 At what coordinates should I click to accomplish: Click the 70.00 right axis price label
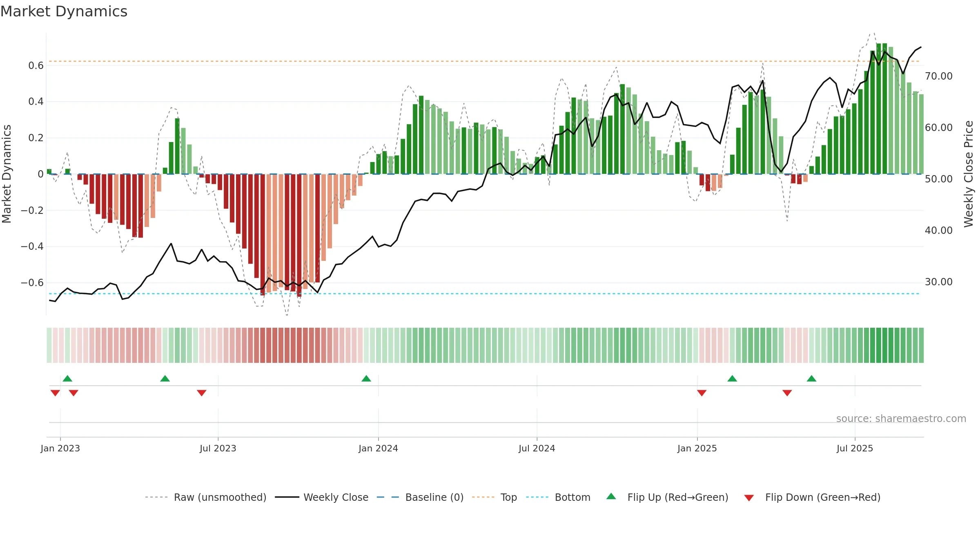939,76
